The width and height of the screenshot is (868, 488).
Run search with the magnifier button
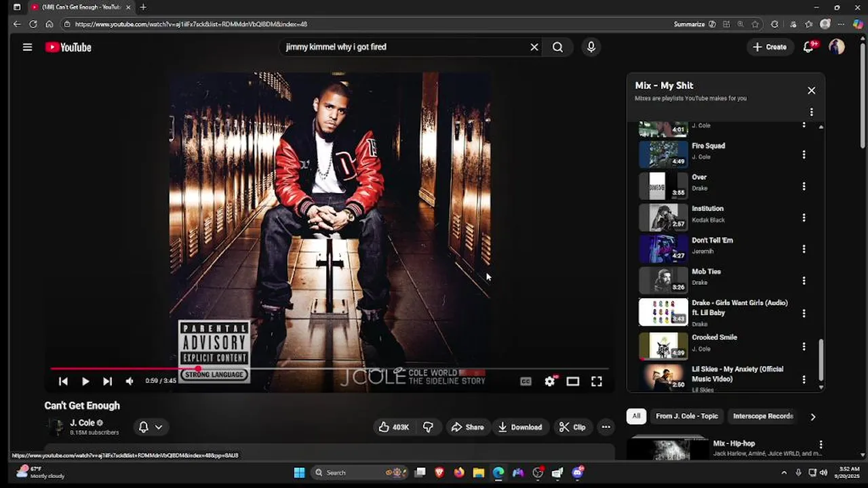tap(557, 47)
